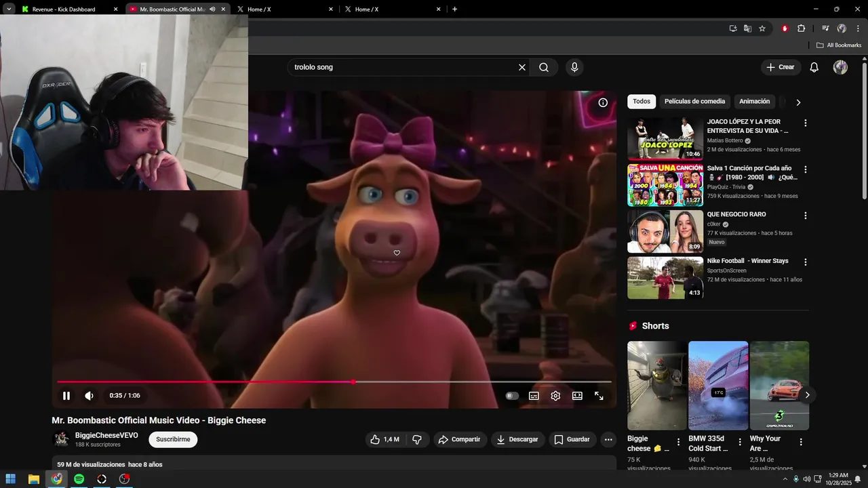Click the video info card icon
The height and width of the screenshot is (488, 868).
tap(603, 103)
